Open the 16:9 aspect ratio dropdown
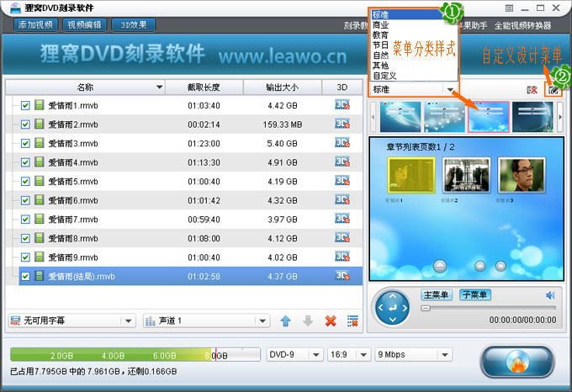This screenshot has width=572, height=392. 348,354
